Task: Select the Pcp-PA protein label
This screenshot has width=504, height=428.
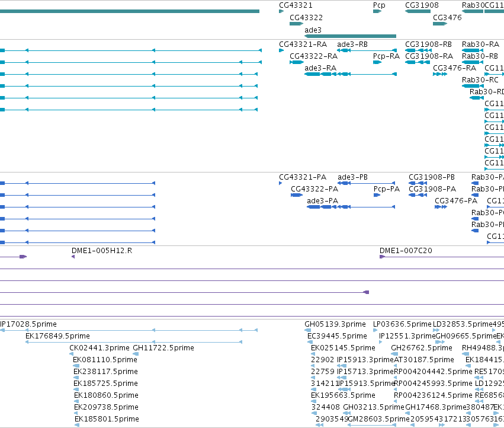Action: (387, 189)
